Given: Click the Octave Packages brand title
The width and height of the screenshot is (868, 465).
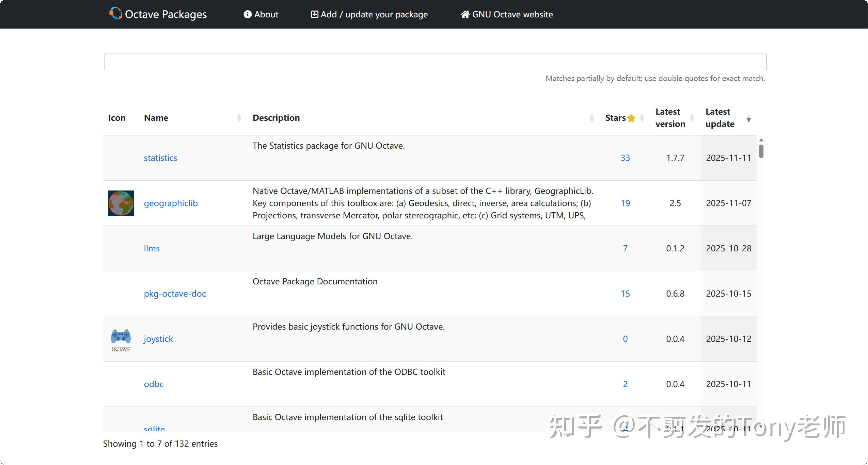Looking at the screenshot, I should tap(166, 14).
